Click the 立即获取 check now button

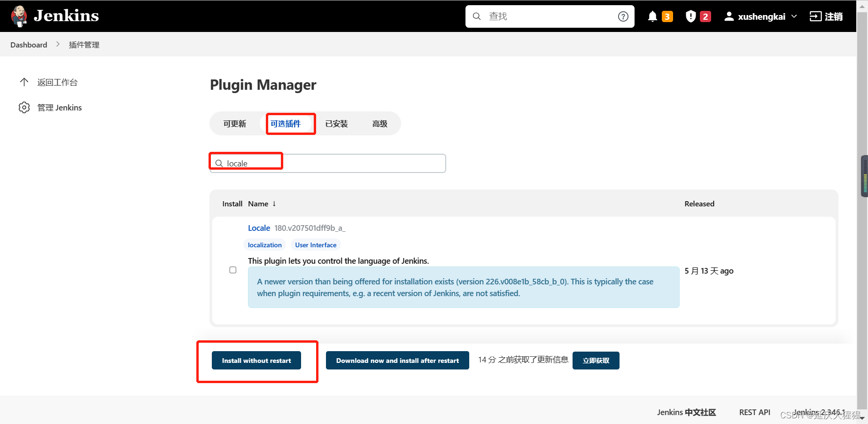point(596,361)
